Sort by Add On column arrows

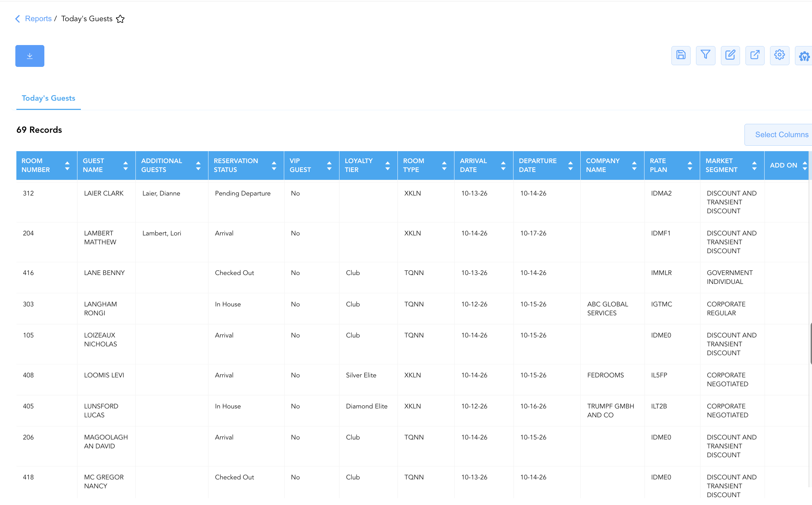(805, 166)
